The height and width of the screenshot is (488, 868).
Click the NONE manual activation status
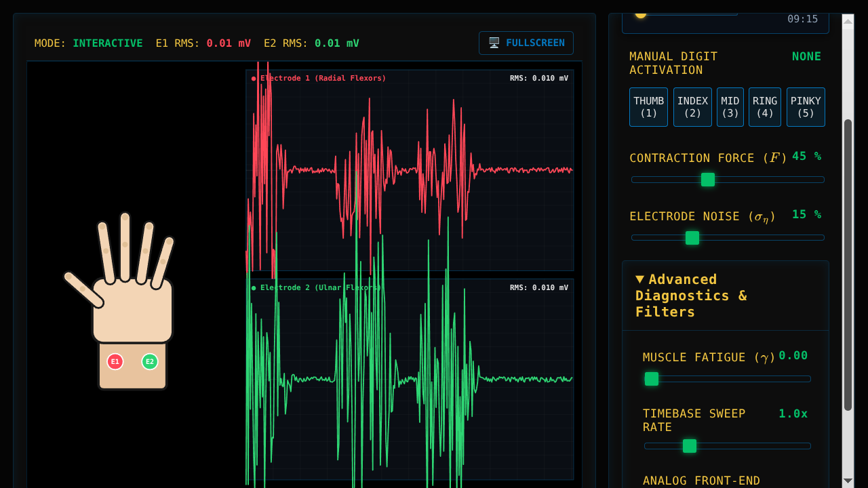click(x=807, y=57)
